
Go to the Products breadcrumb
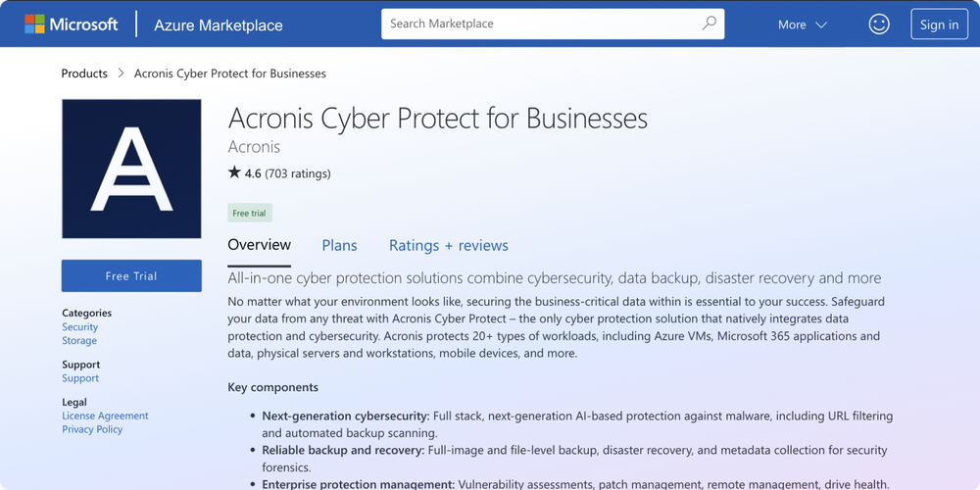click(84, 73)
